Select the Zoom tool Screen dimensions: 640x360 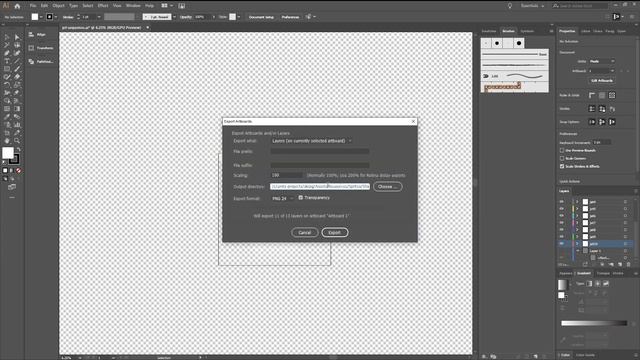pyautogui.click(x=17, y=141)
